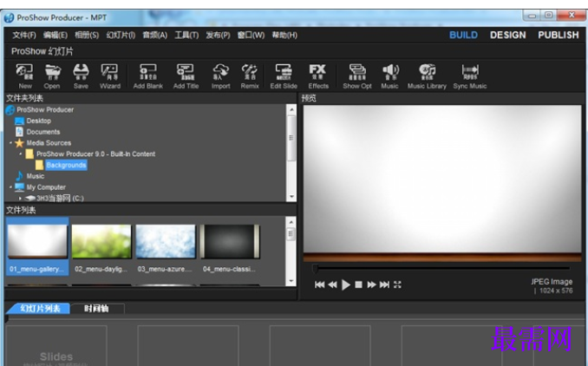
Task: Select Backgrounds folder
Action: coord(66,165)
